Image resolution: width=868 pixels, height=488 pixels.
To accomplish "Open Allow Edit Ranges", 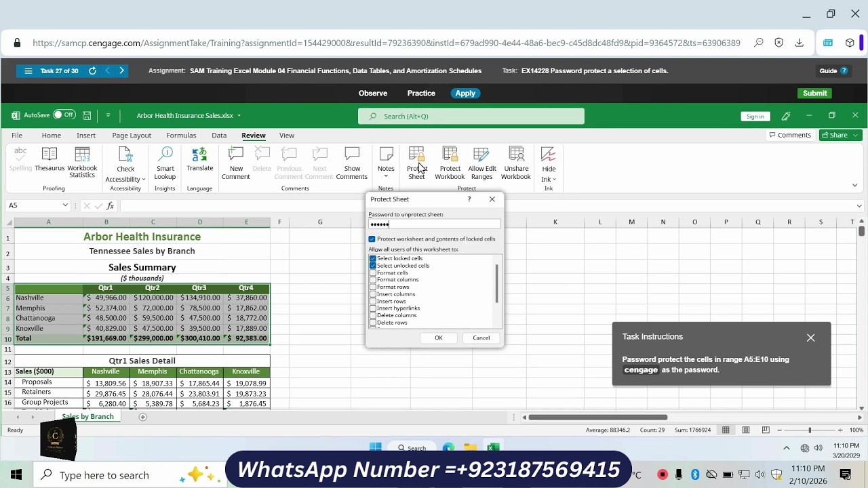I will (x=481, y=163).
